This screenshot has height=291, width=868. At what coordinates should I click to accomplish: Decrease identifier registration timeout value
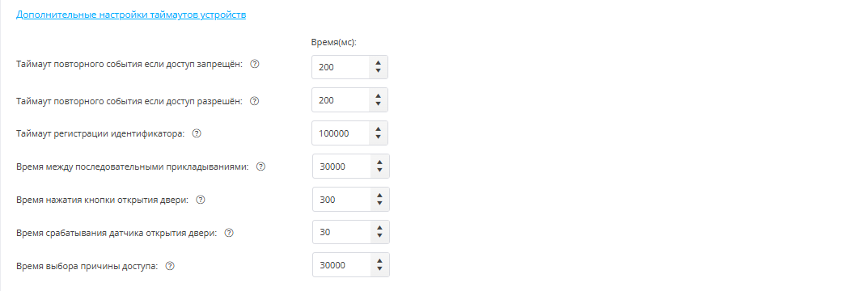(378, 137)
